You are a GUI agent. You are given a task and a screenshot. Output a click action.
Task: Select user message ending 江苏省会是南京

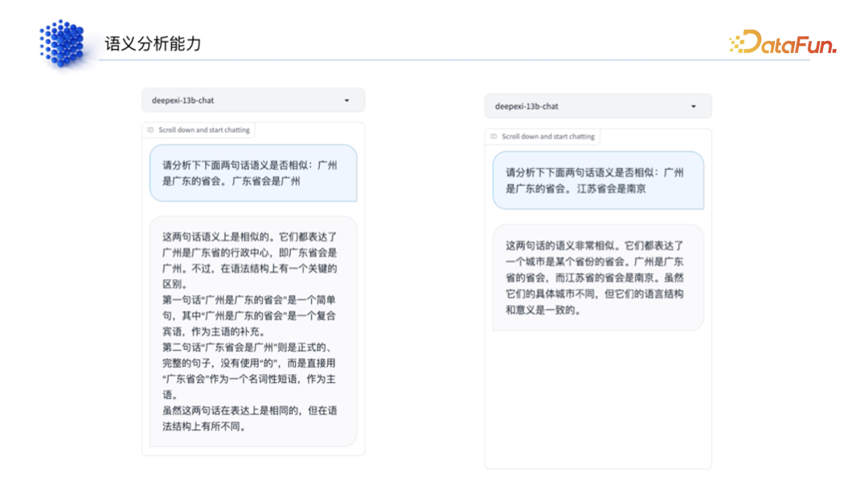tap(599, 180)
